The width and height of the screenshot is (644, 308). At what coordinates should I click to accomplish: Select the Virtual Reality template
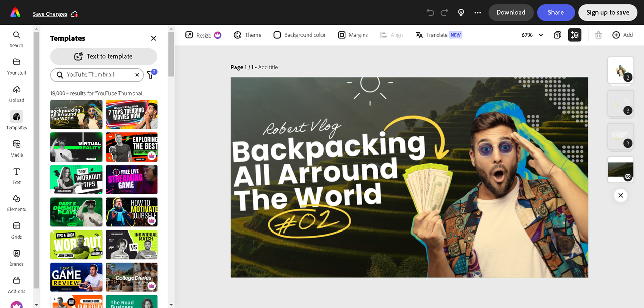click(x=76, y=147)
